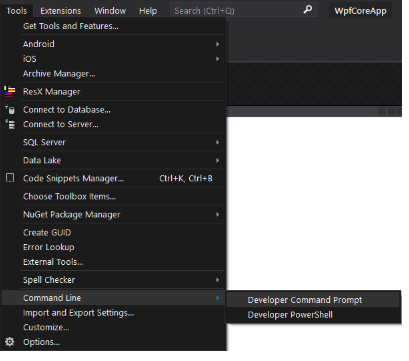The height and width of the screenshot is (361, 409).
Task: Expand the Android submenu arrow
Action: click(217, 44)
